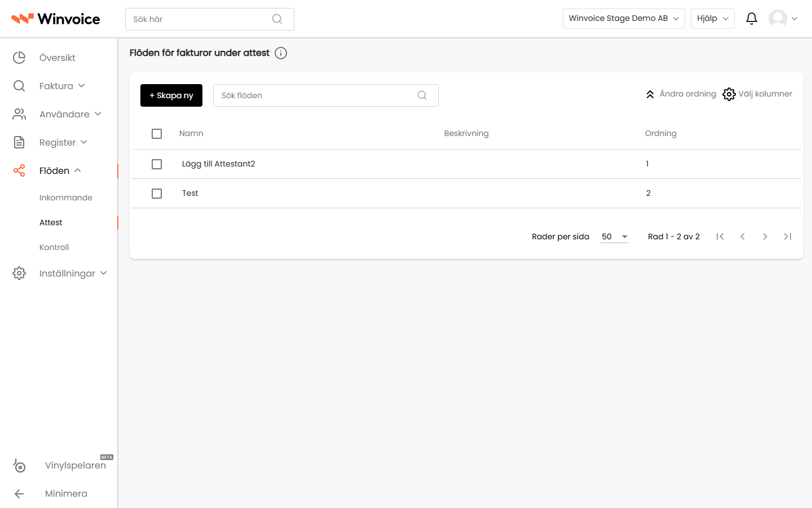This screenshot has height=508, width=812.
Task: Click the Minimera left arrow icon
Action: 19,494
